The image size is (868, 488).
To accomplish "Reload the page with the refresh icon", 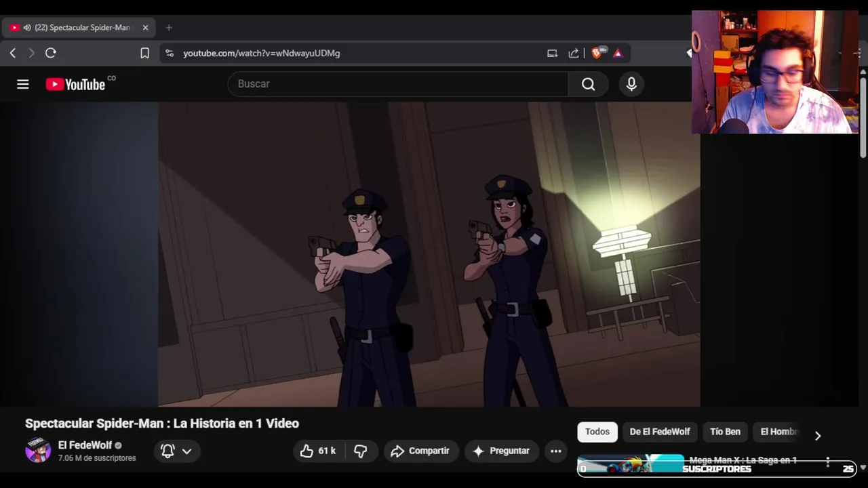I will [51, 53].
